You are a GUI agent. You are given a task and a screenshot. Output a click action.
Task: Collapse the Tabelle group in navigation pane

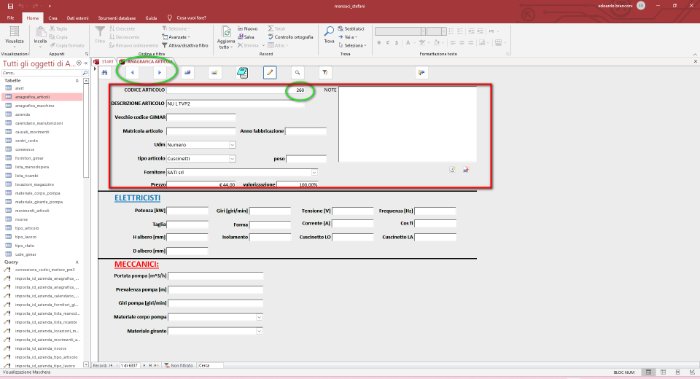click(77, 80)
